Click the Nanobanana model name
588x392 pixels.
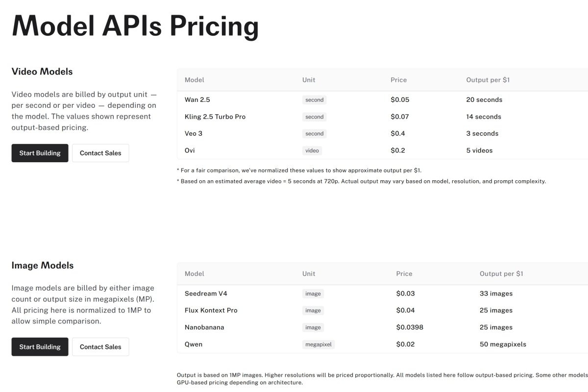[204, 327]
